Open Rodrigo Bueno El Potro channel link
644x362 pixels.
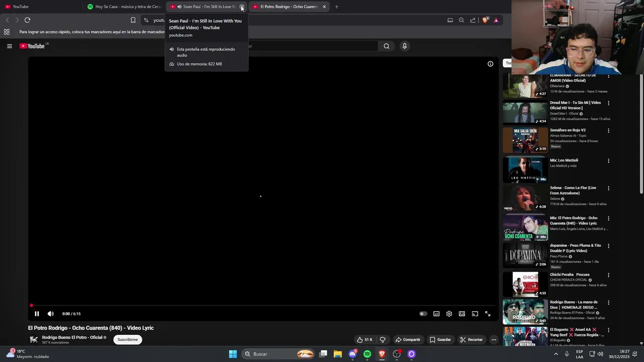(x=72, y=337)
